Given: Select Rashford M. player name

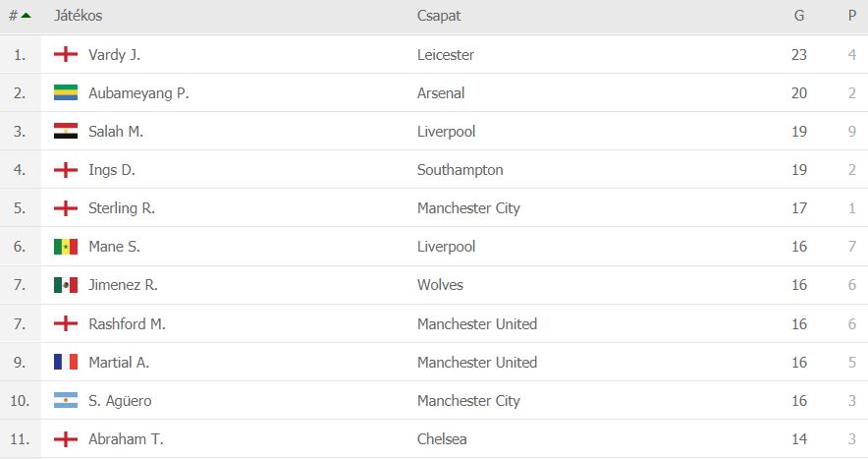Looking at the screenshot, I should coord(127,323).
